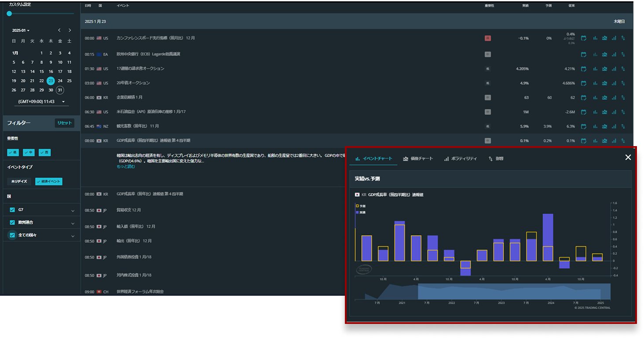The height and width of the screenshot is (338, 644).
Task: Click the カスタム設定 slider handle
Action: pos(9,14)
